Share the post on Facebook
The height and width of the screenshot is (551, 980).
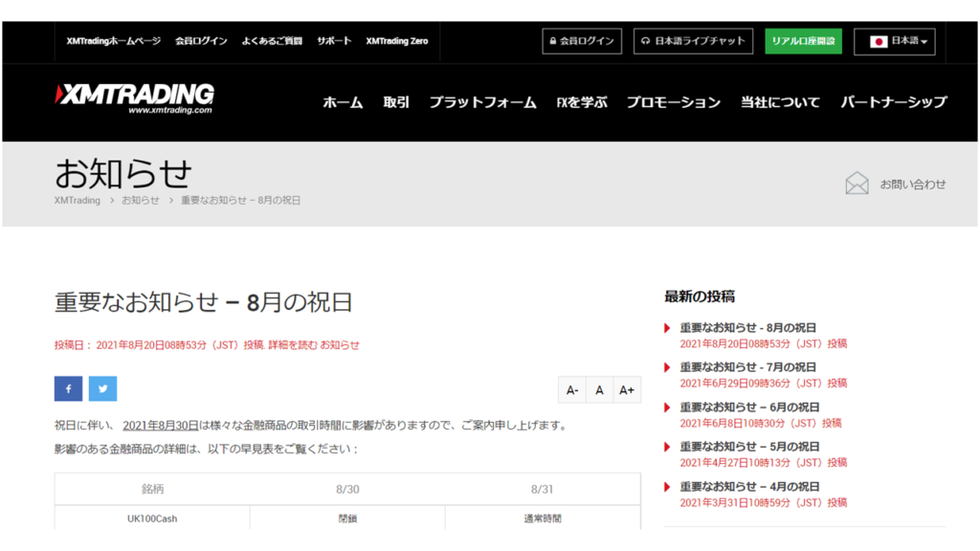[x=68, y=388]
